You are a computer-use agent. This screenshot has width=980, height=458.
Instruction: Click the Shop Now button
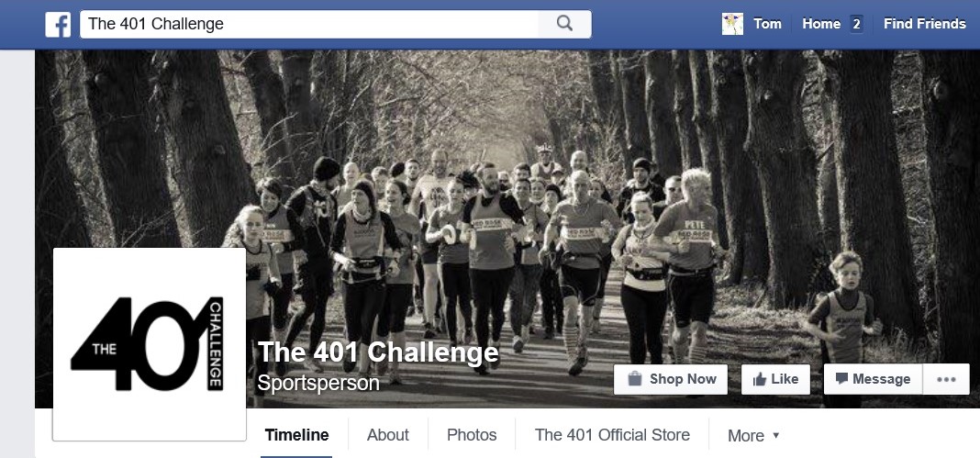(x=671, y=379)
